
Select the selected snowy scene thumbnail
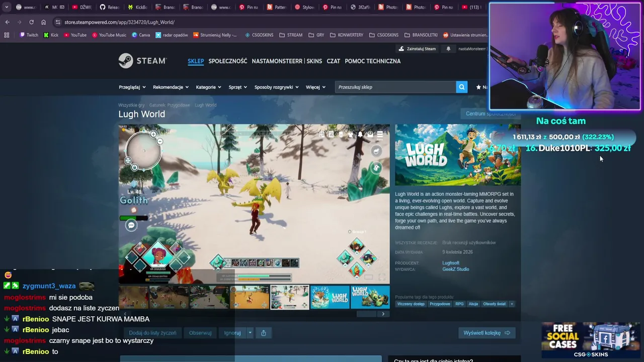(290, 297)
